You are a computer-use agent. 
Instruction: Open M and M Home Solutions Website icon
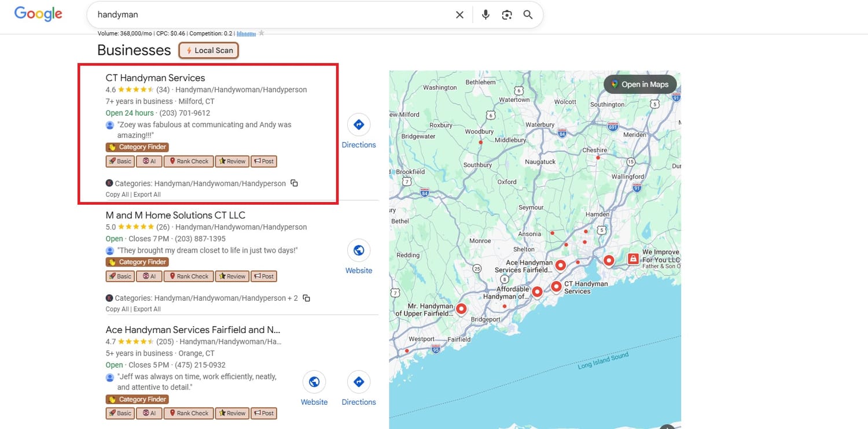359,257
